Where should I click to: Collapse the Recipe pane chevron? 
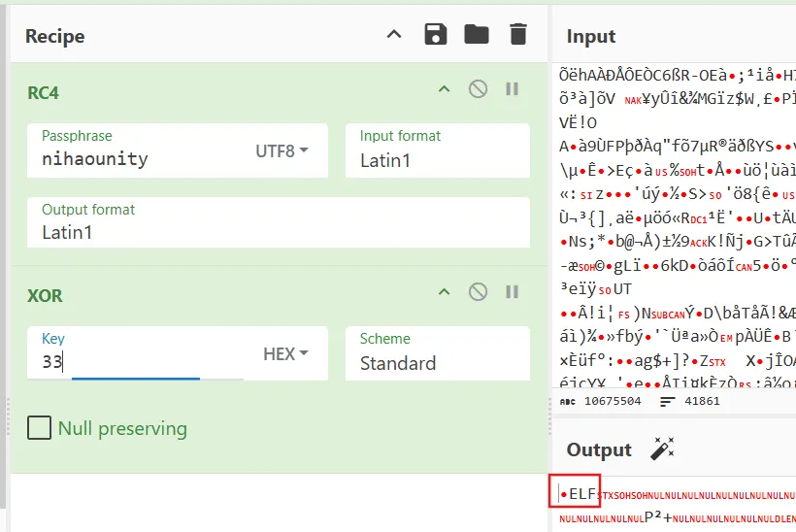(393, 35)
